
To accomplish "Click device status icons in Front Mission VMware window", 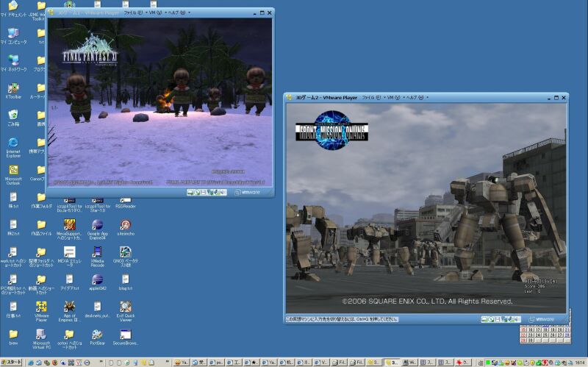I will 501,319.
